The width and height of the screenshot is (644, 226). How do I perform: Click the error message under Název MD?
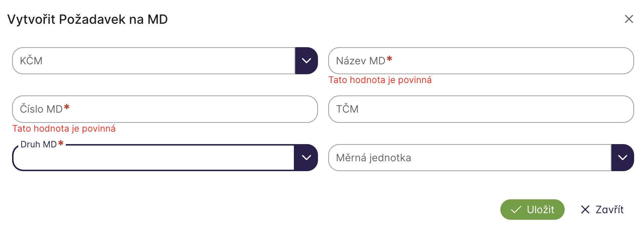[380, 80]
